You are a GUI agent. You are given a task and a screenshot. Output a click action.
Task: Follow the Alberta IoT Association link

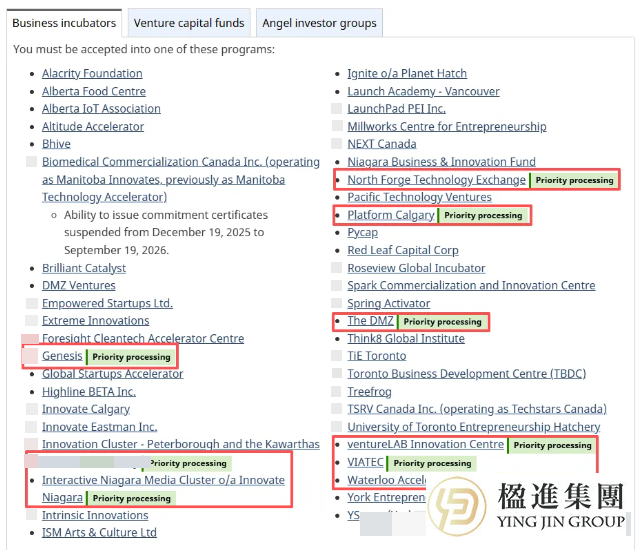tap(101, 109)
